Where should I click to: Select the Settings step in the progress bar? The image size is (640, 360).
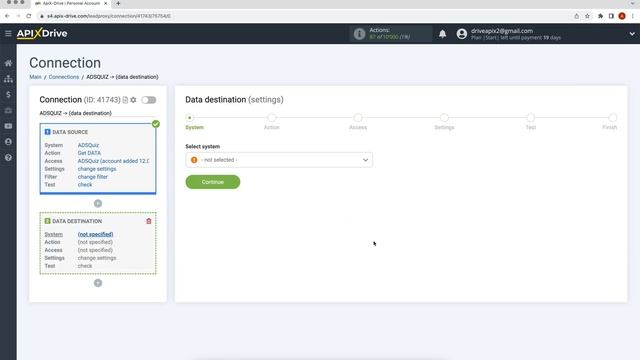click(444, 118)
